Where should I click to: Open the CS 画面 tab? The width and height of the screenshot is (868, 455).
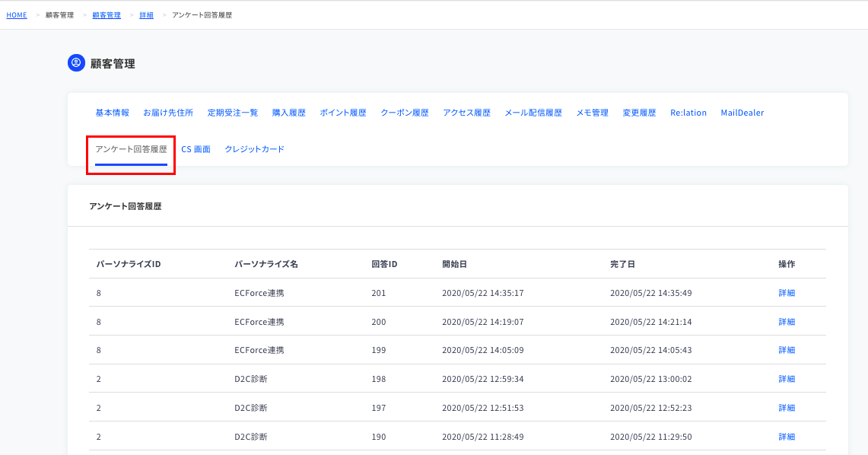pos(196,149)
